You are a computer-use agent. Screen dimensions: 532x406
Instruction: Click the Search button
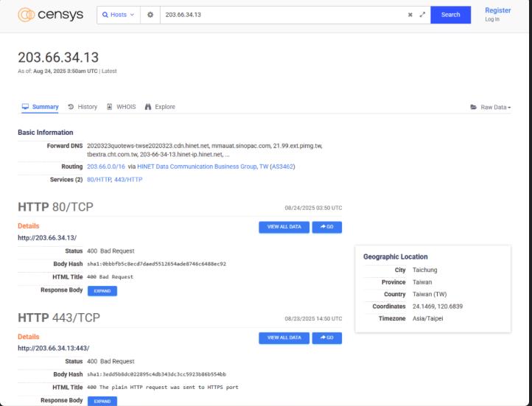click(x=450, y=15)
